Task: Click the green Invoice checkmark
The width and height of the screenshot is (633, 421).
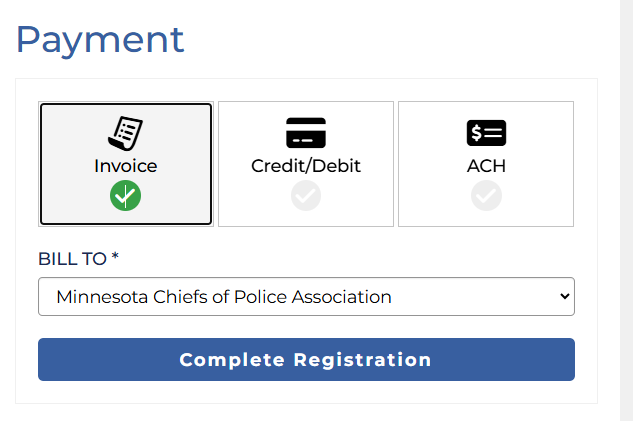Action: pyautogui.click(x=126, y=196)
